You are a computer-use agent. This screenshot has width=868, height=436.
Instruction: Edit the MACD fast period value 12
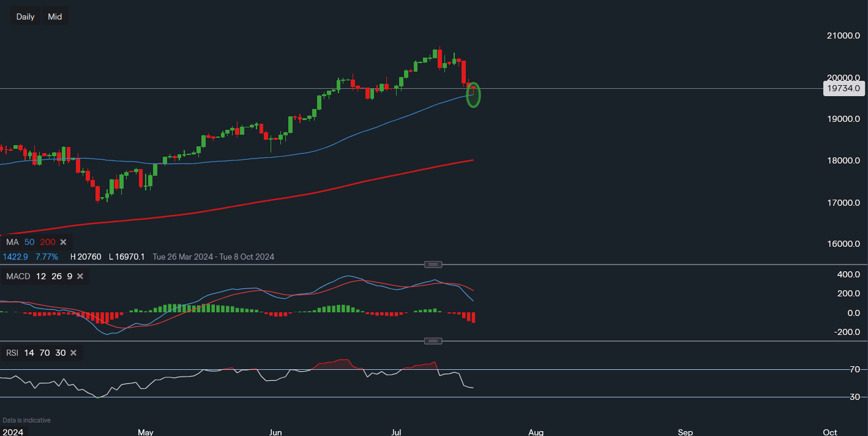coord(40,276)
